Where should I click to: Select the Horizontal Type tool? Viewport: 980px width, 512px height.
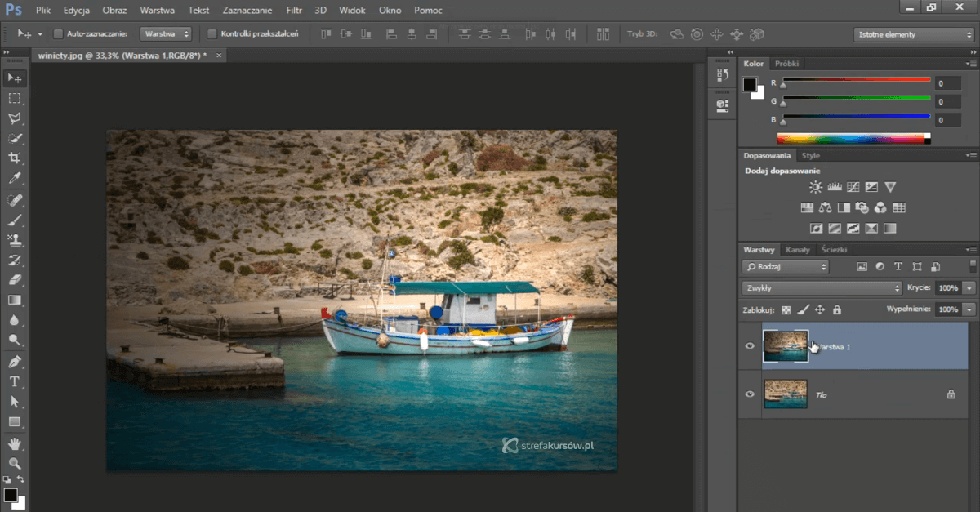pos(14,381)
